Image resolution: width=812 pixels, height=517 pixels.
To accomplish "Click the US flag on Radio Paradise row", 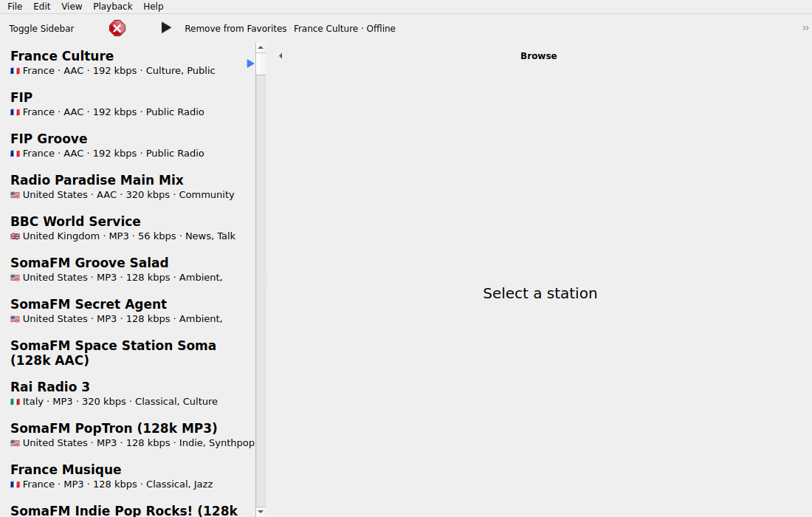I will pos(15,195).
